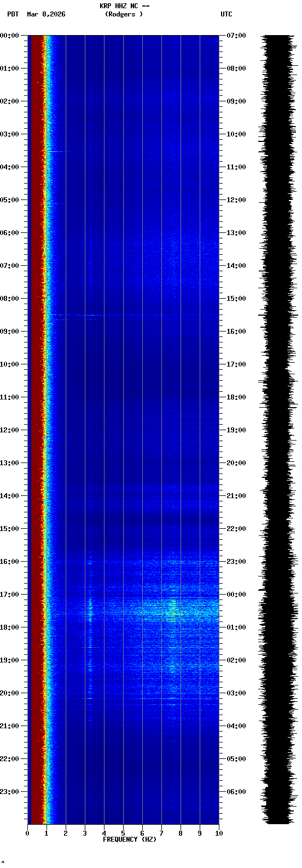Click the 15:00 PDT time label

click(x=9, y=529)
